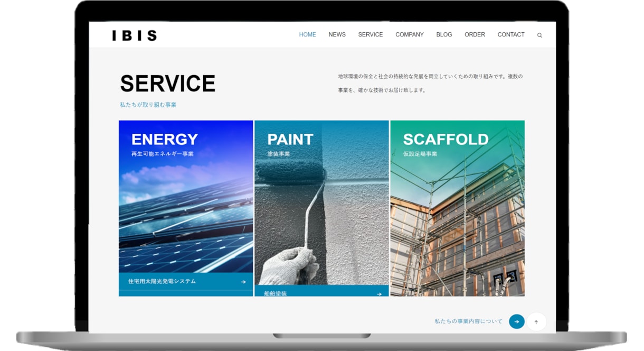This screenshot has width=644, height=351.
Task: Click the 再生可能エネルギー事業 caption
Action: pos(163,154)
